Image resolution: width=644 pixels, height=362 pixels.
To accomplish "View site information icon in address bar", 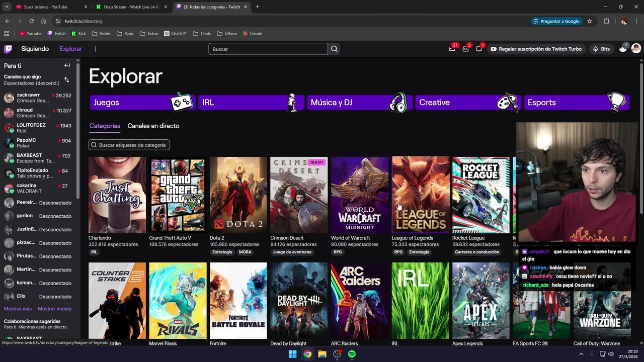I will point(58,21).
